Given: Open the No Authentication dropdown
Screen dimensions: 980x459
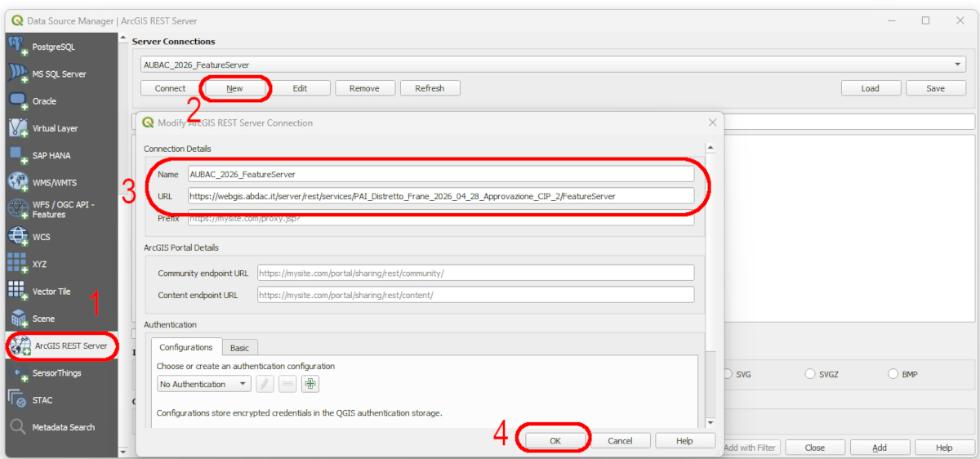Looking at the screenshot, I should click(x=204, y=384).
